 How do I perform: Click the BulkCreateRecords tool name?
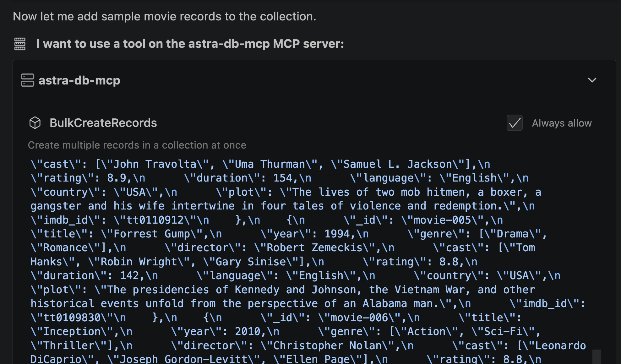103,123
